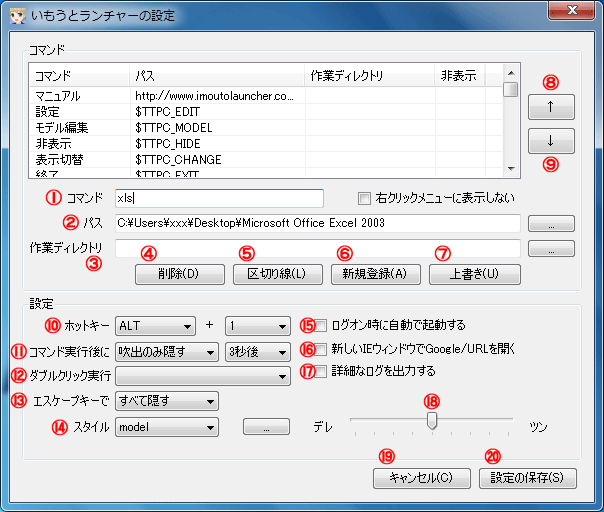
Task: Enable ログオン時に自動で起動する checkbox
Action: (320, 326)
